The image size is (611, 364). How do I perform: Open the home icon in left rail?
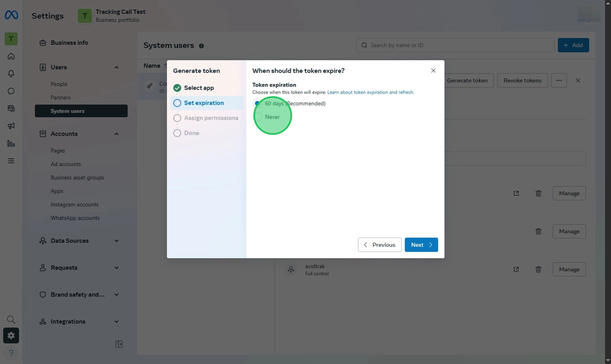[11, 57]
